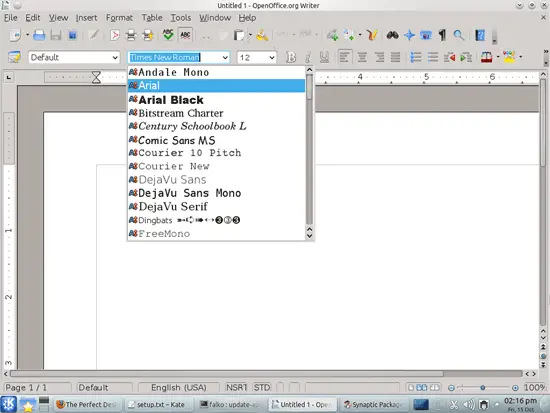Select single page view layout icon
The height and width of the screenshot is (413, 550).
[411, 387]
